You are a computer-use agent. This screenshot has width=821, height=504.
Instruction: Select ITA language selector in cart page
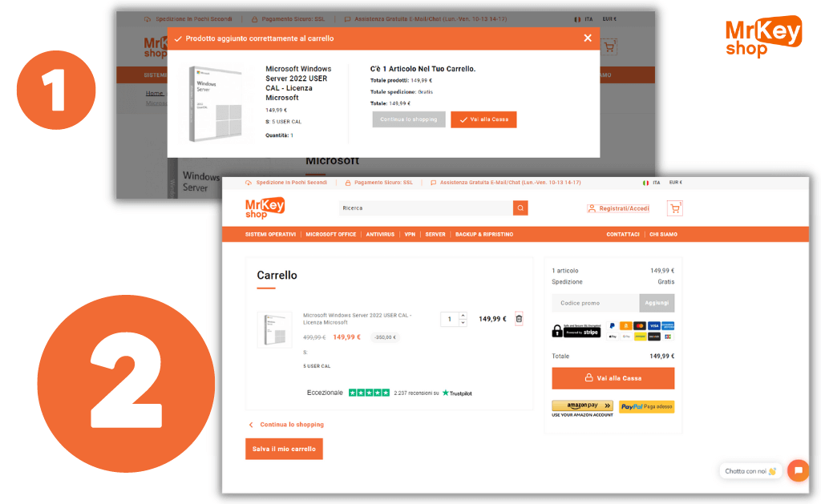[651, 183]
